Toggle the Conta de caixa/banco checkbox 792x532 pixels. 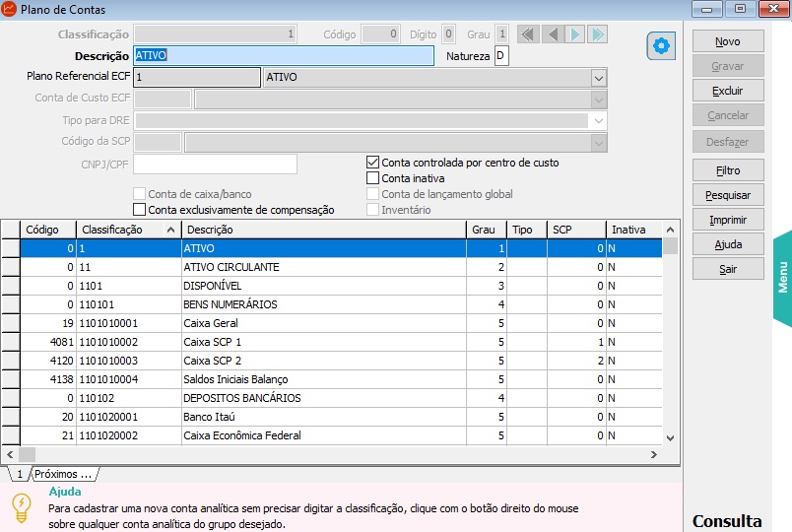(x=140, y=193)
